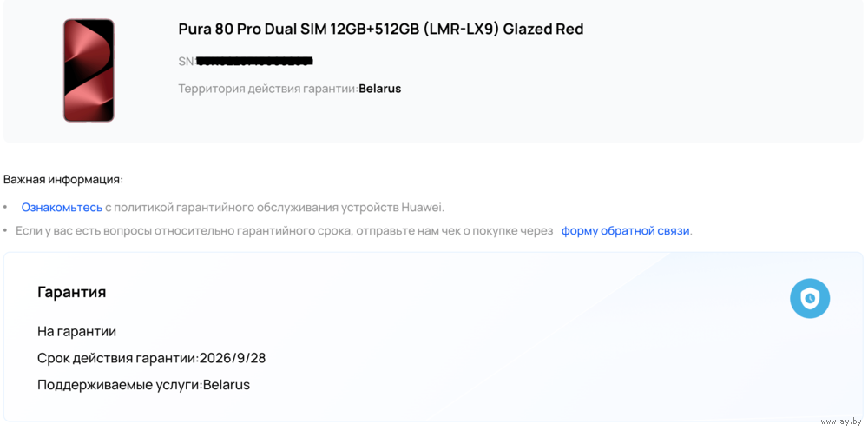Click the blue warranty shield icon
Viewport: 868px width, 431px height.
coord(809,299)
